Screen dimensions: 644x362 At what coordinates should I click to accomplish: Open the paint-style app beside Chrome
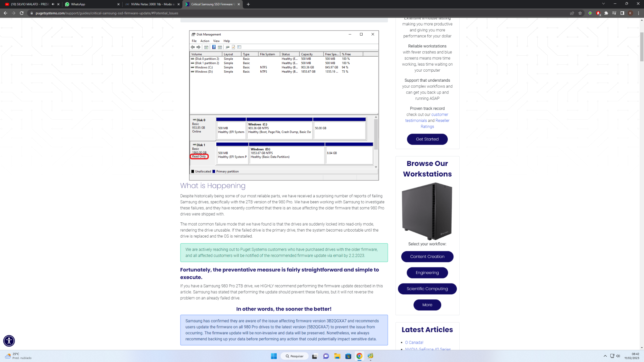point(370,356)
